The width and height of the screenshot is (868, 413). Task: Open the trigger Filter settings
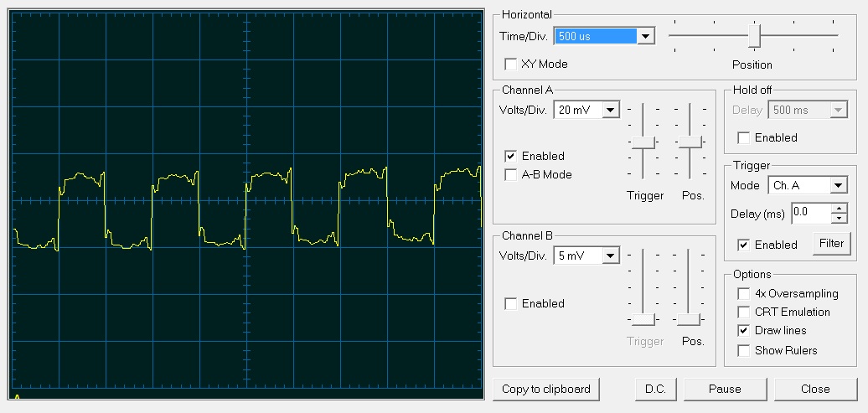[831, 244]
